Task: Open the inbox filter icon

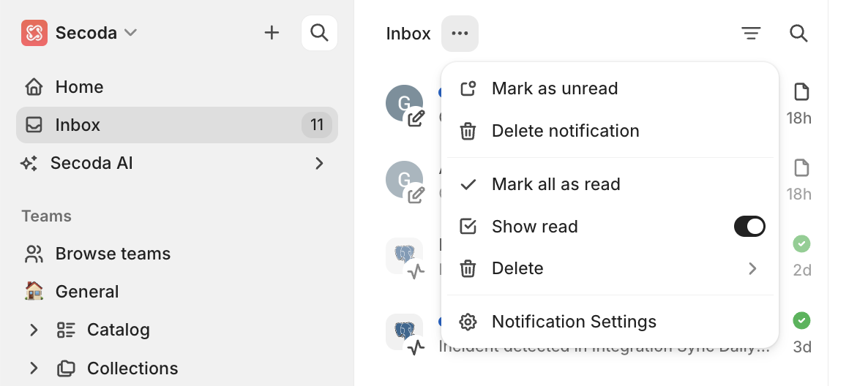Action: 751,34
